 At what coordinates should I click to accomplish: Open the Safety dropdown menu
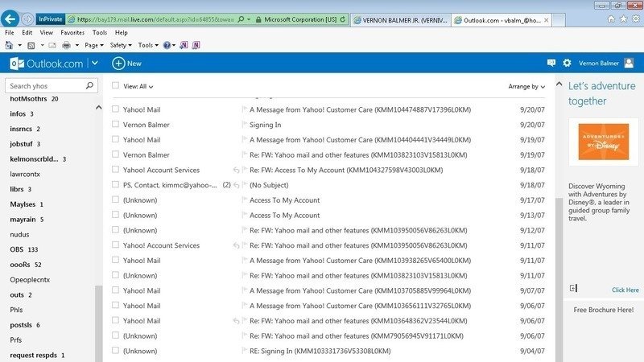pos(121,45)
